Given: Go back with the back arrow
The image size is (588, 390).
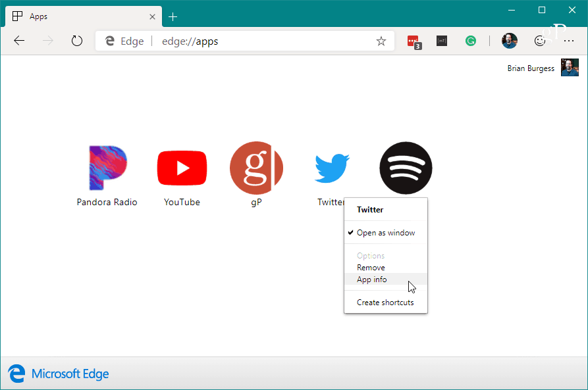Looking at the screenshot, I should point(19,41).
